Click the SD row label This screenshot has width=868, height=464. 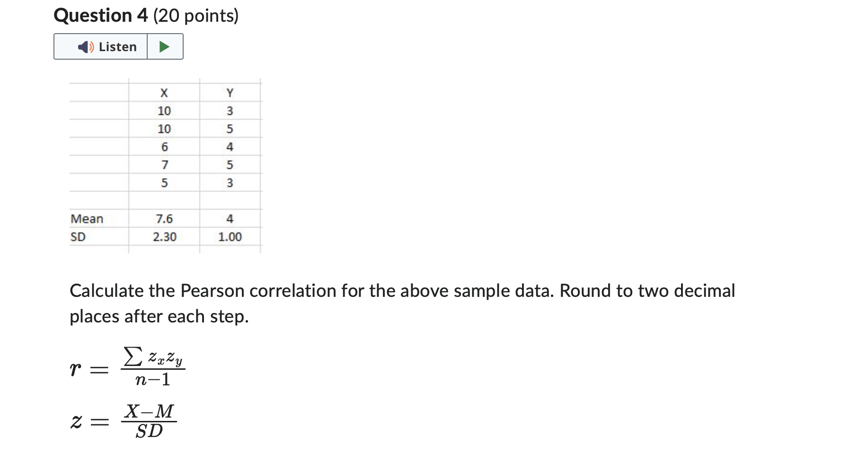79,237
